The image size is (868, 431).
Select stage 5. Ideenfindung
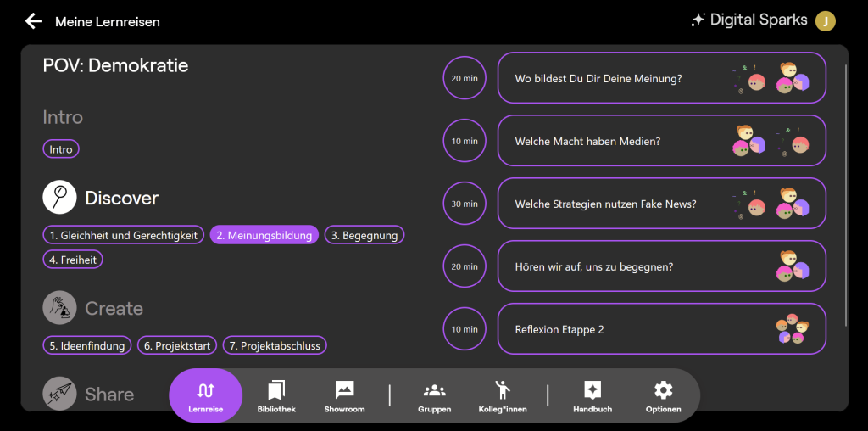click(x=87, y=345)
